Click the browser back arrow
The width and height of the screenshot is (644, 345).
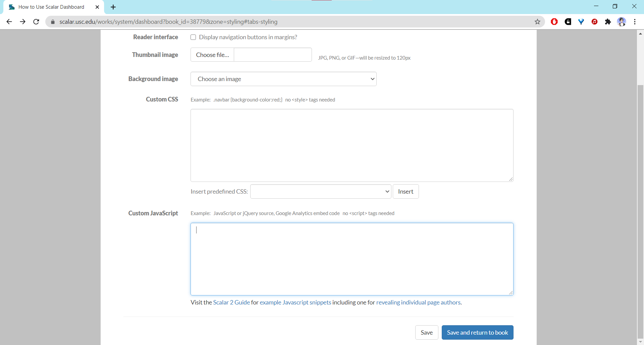[x=9, y=22]
